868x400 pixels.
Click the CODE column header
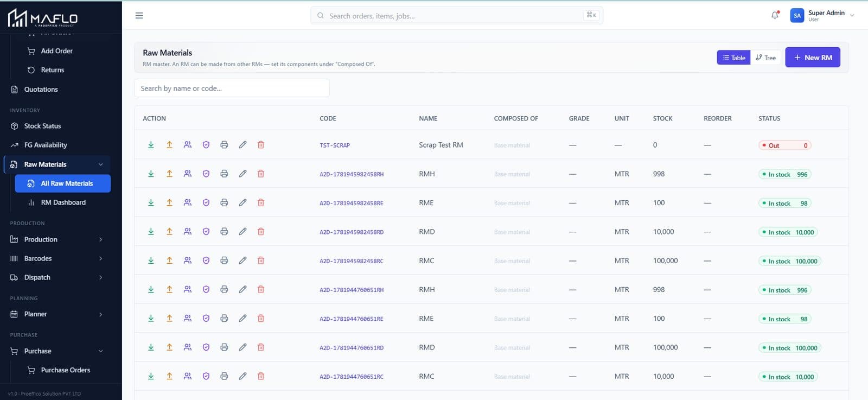coord(328,118)
